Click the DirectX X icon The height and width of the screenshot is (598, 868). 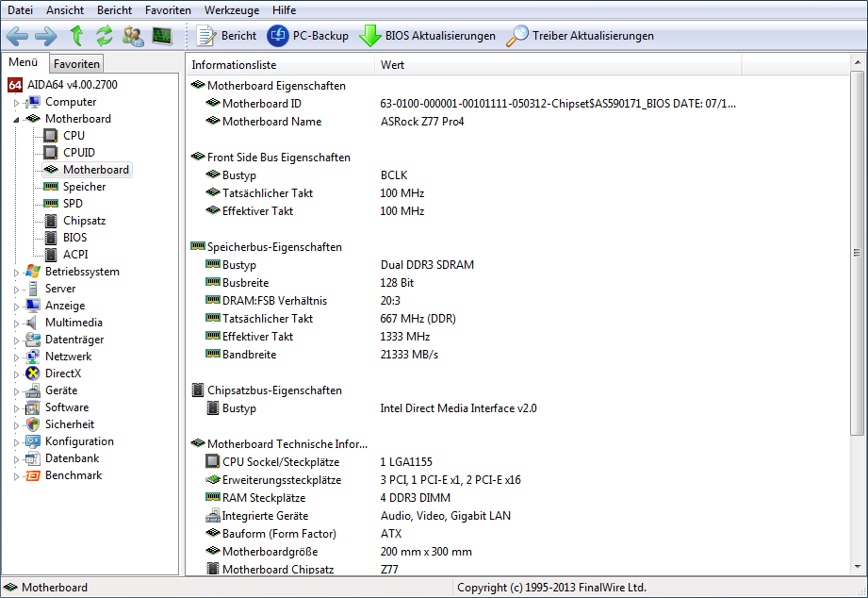pos(33,374)
